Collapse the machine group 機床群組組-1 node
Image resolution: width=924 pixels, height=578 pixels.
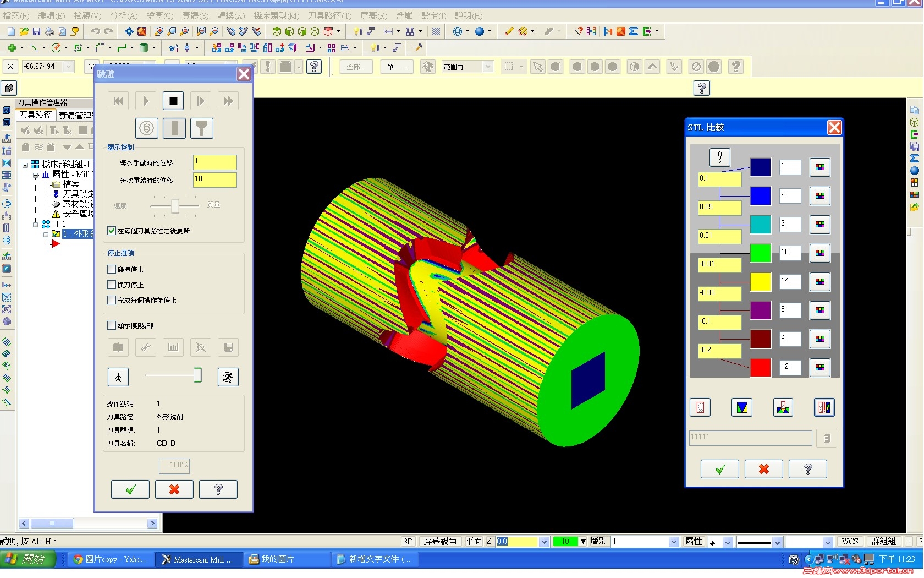25,165
